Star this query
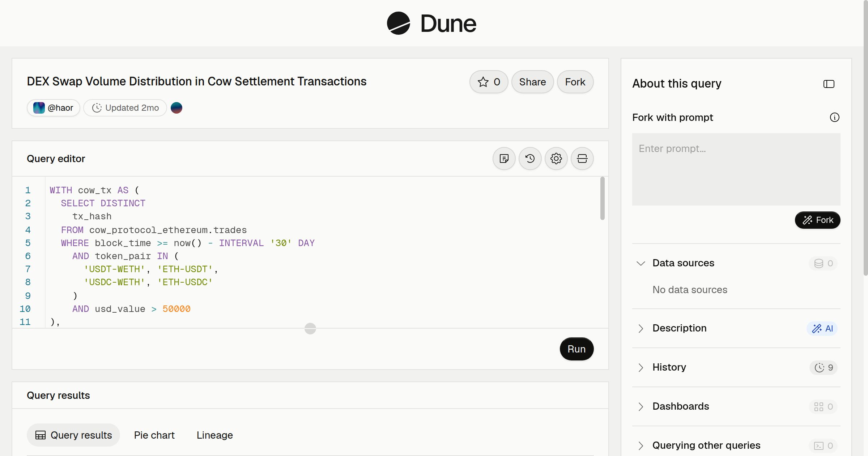The width and height of the screenshot is (868, 456). [x=489, y=82]
